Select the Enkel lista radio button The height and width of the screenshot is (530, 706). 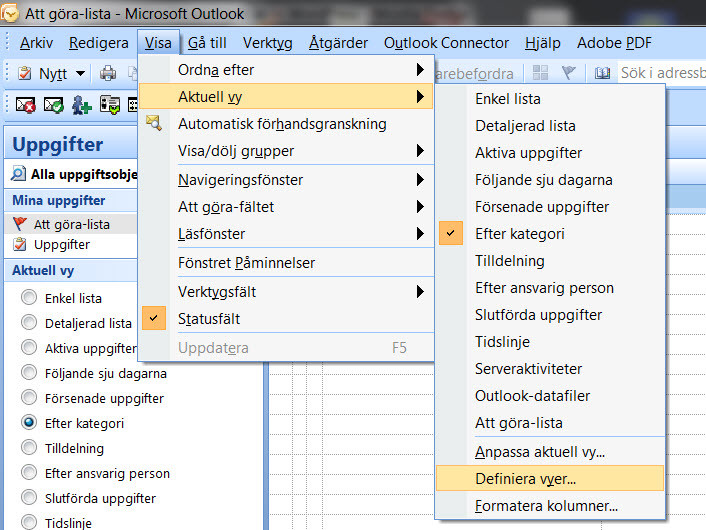coord(29,298)
